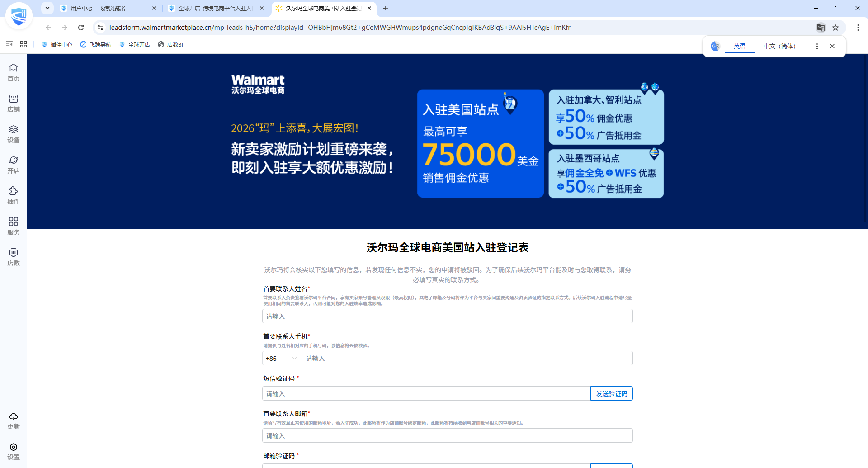Click the 短信验证码 input field
Image resolution: width=868 pixels, height=468 pixels.
click(x=426, y=393)
